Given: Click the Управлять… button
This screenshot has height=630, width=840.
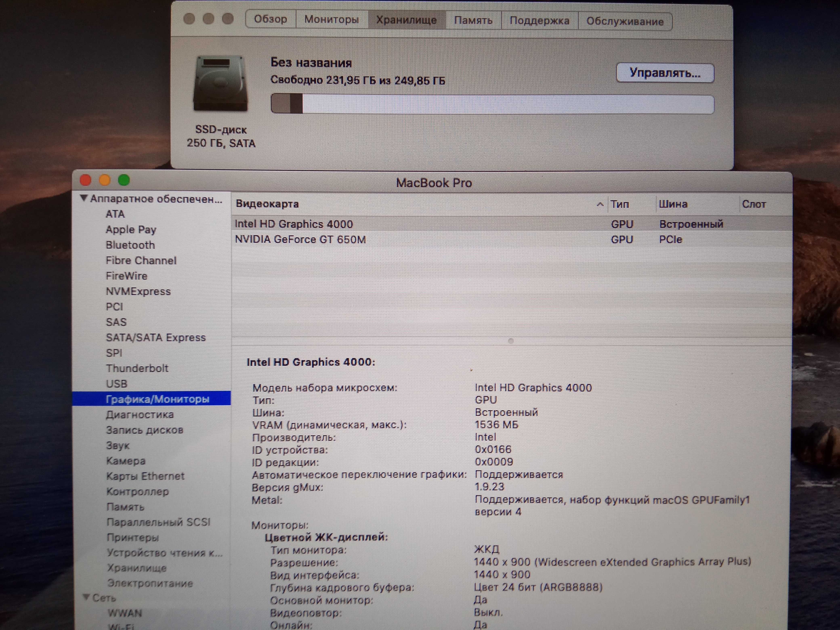Looking at the screenshot, I should (x=665, y=72).
